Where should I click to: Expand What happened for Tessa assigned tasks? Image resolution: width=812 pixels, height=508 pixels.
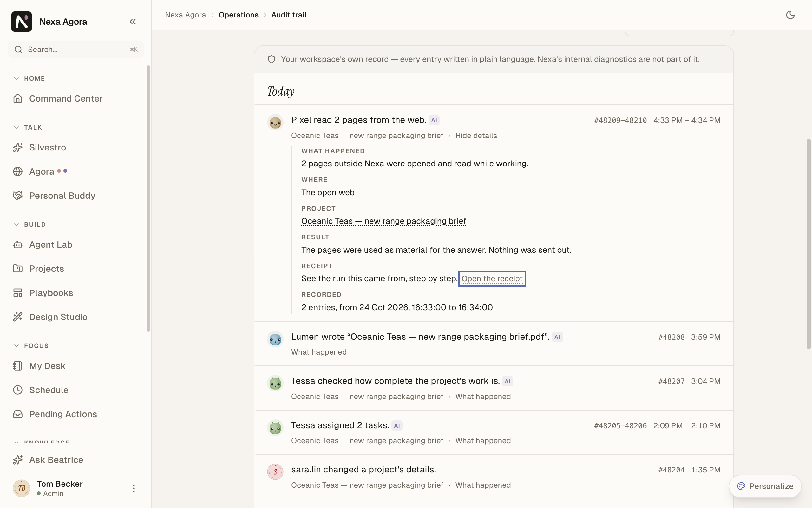click(483, 441)
